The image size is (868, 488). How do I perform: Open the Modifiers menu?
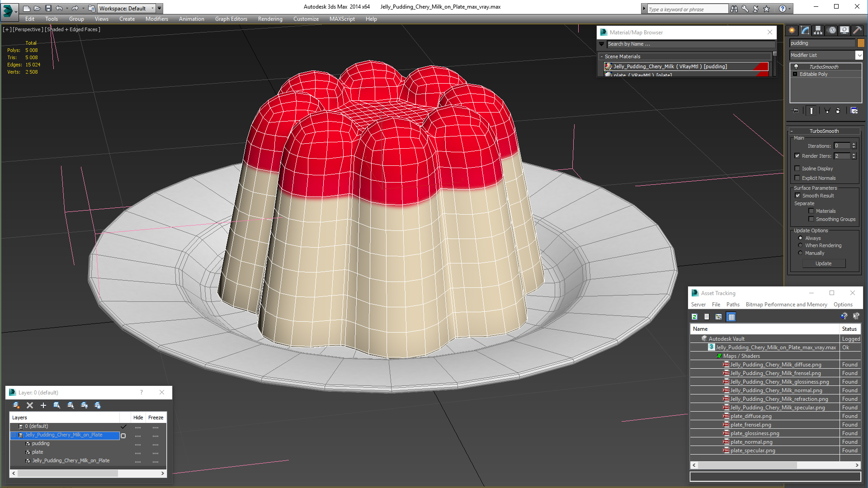[156, 19]
